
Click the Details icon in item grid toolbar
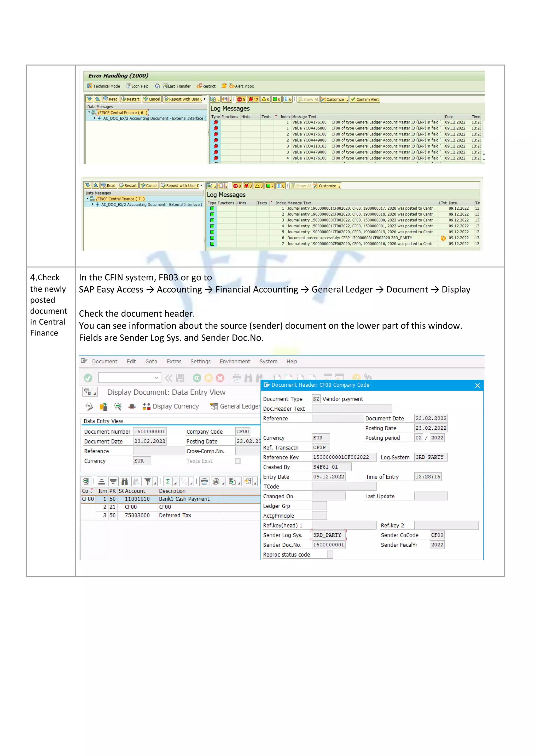point(86,482)
